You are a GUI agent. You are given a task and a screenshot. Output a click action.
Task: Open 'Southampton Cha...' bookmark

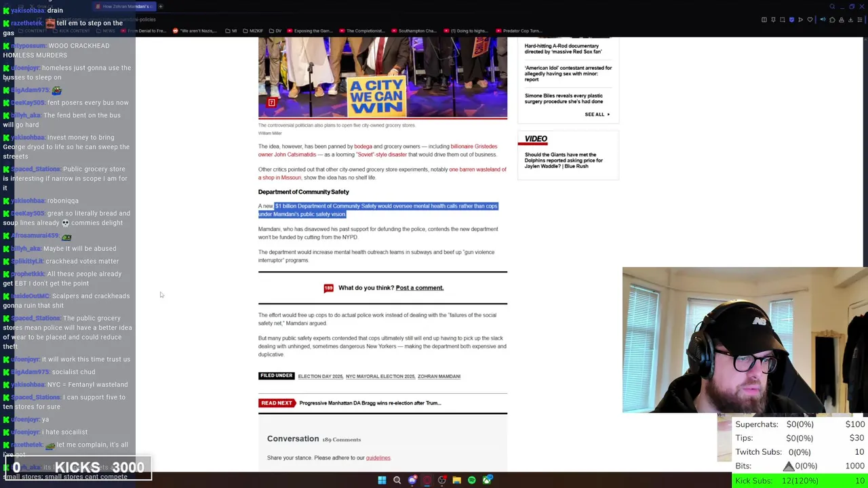[x=414, y=30]
